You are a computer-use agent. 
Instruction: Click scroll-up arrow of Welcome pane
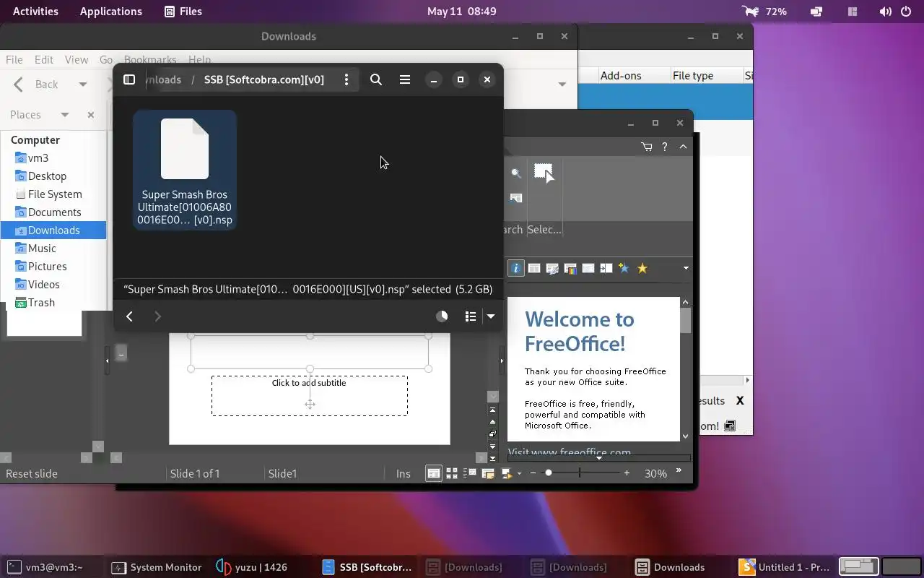click(686, 302)
